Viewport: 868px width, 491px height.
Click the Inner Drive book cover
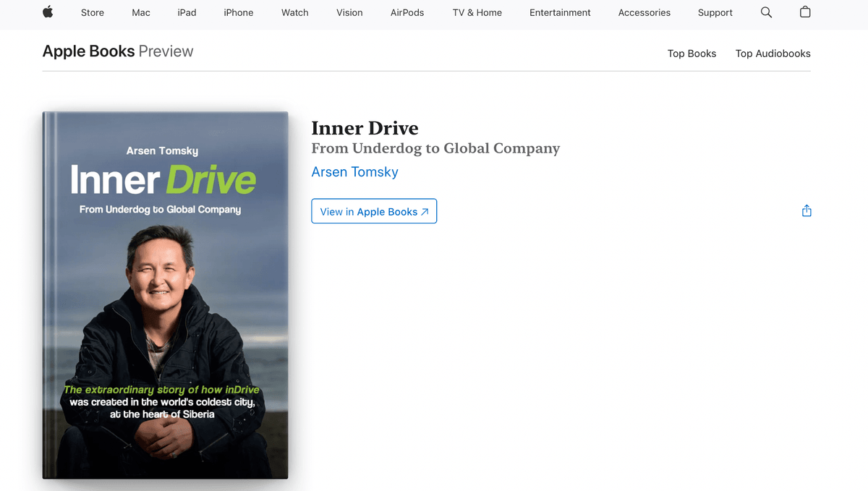point(165,294)
